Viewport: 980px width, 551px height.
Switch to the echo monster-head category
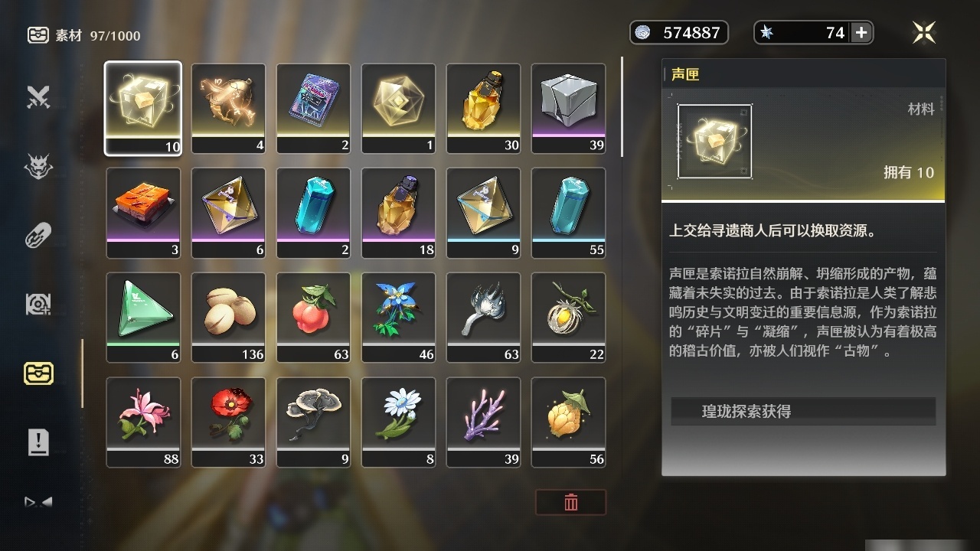tap(38, 166)
